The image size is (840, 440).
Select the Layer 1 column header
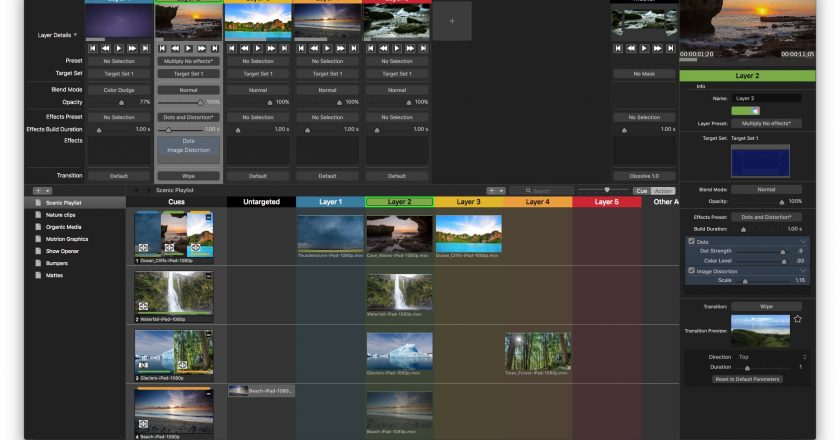(x=331, y=202)
